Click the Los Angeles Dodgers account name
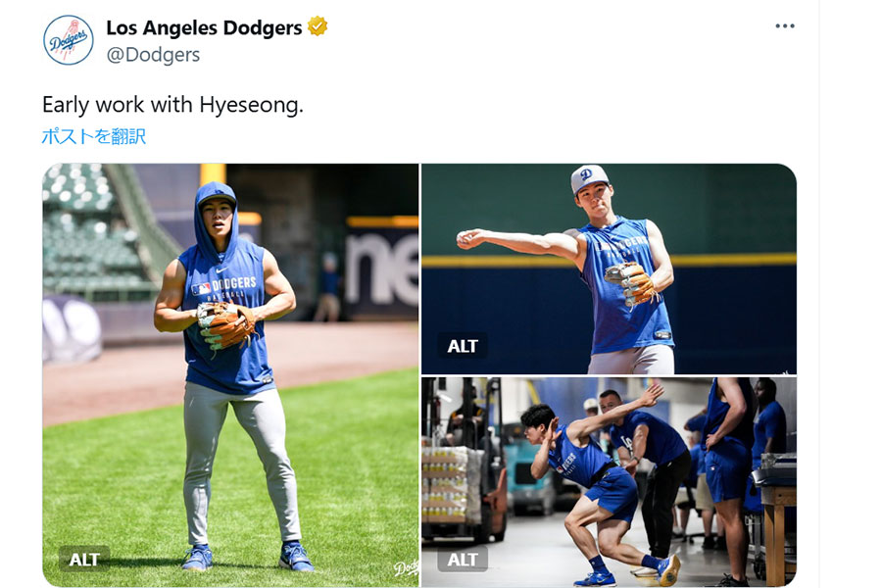The width and height of the screenshot is (882, 588). pyautogui.click(x=206, y=28)
